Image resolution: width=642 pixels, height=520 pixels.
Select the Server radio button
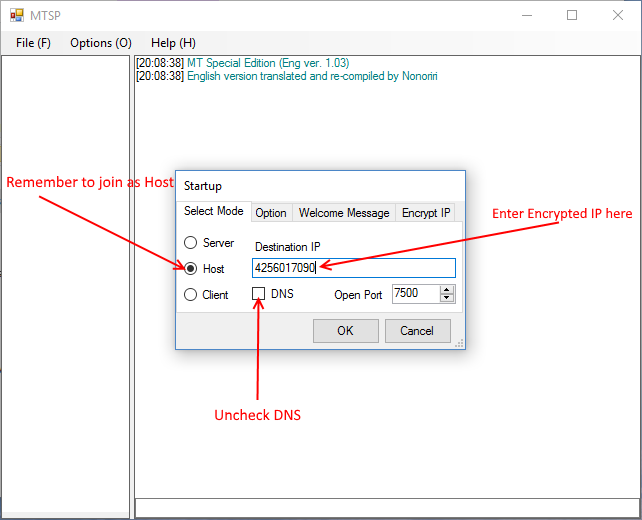(x=190, y=243)
